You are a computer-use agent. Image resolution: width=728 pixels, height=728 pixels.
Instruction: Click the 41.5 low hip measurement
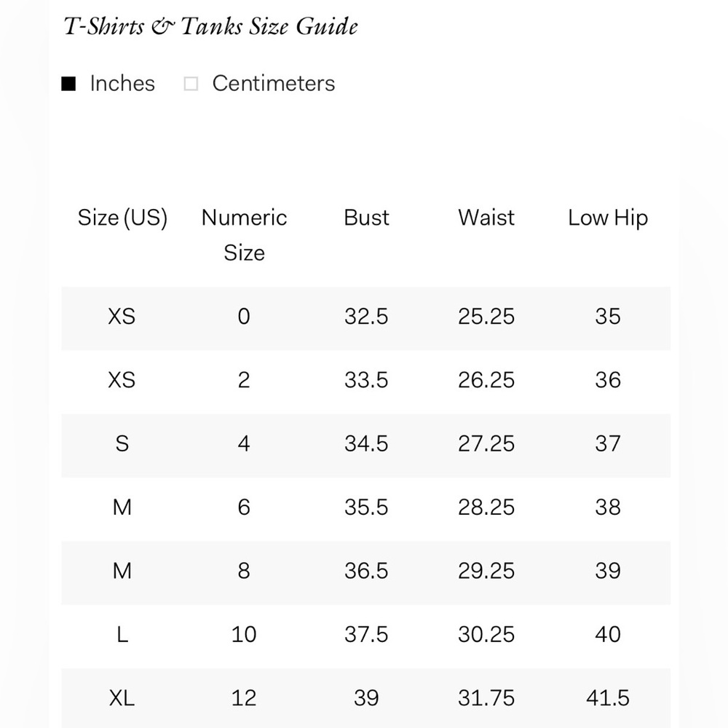pyautogui.click(x=608, y=698)
